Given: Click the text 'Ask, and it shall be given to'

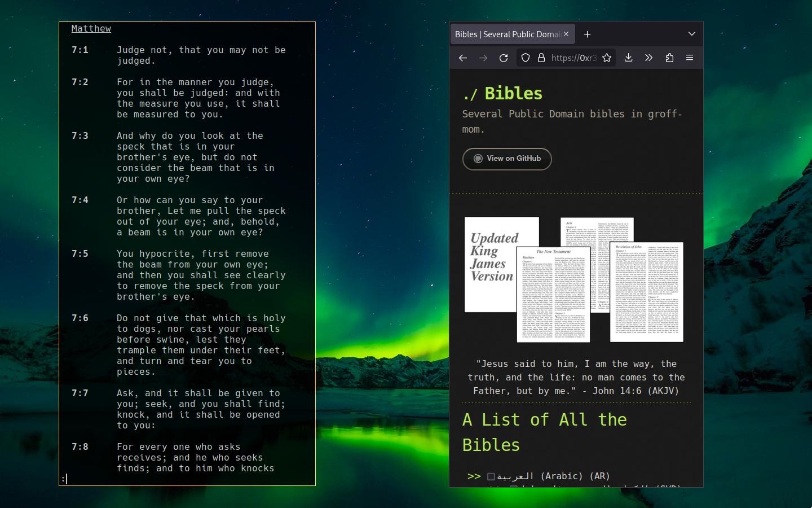Looking at the screenshot, I should [x=198, y=393].
